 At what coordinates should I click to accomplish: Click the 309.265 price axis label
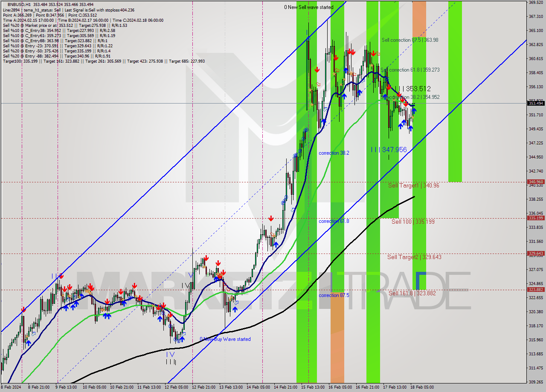[x=536, y=382]
